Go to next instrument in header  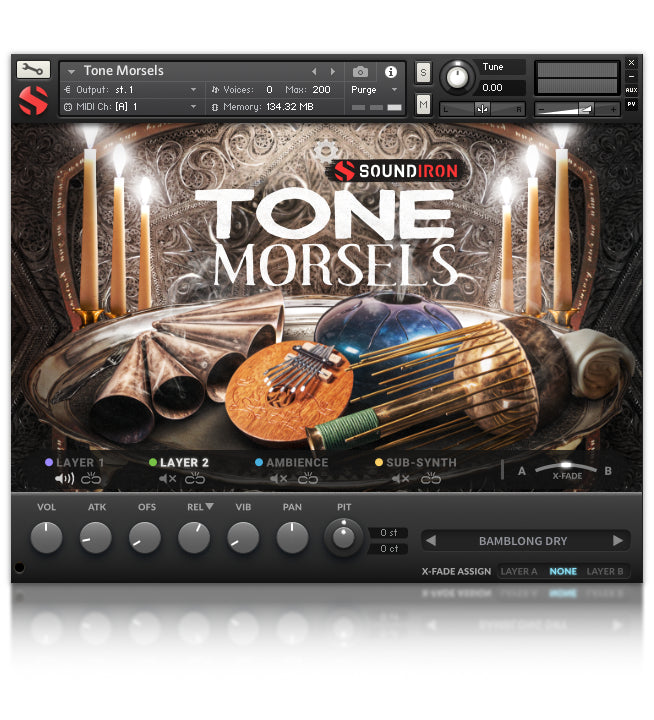[x=333, y=72]
